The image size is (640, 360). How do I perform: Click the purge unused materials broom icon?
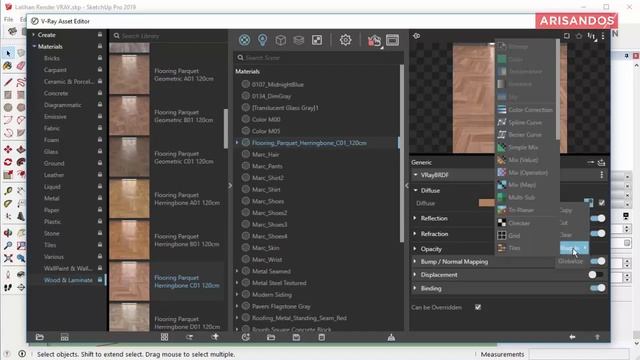coord(391,337)
